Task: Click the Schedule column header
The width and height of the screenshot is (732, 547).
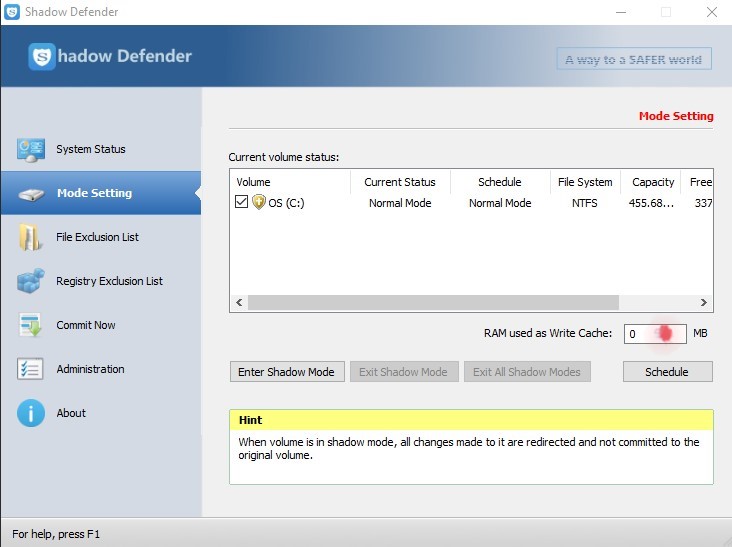Action: pos(500,182)
